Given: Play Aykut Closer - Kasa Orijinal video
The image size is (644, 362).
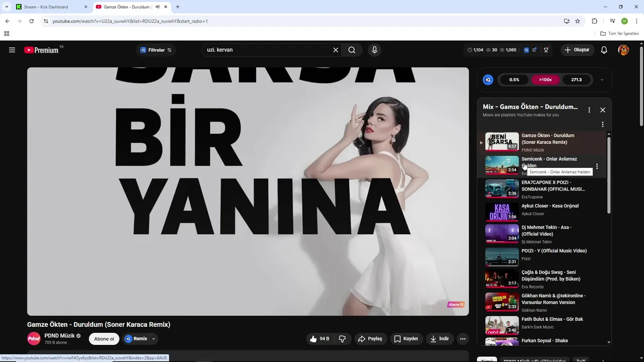Looking at the screenshot, I should (x=542, y=211).
